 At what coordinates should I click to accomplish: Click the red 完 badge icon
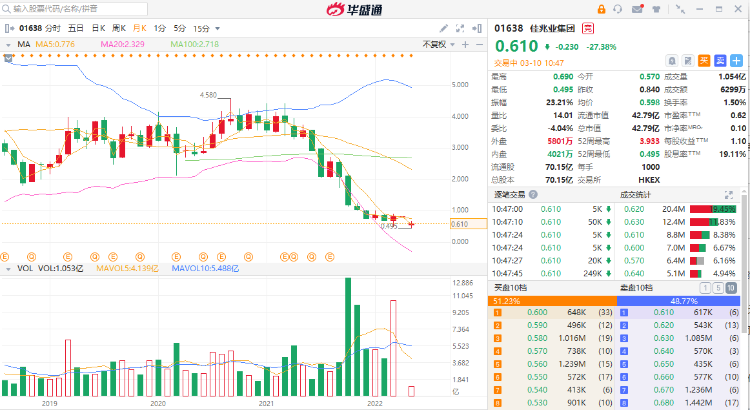588,28
